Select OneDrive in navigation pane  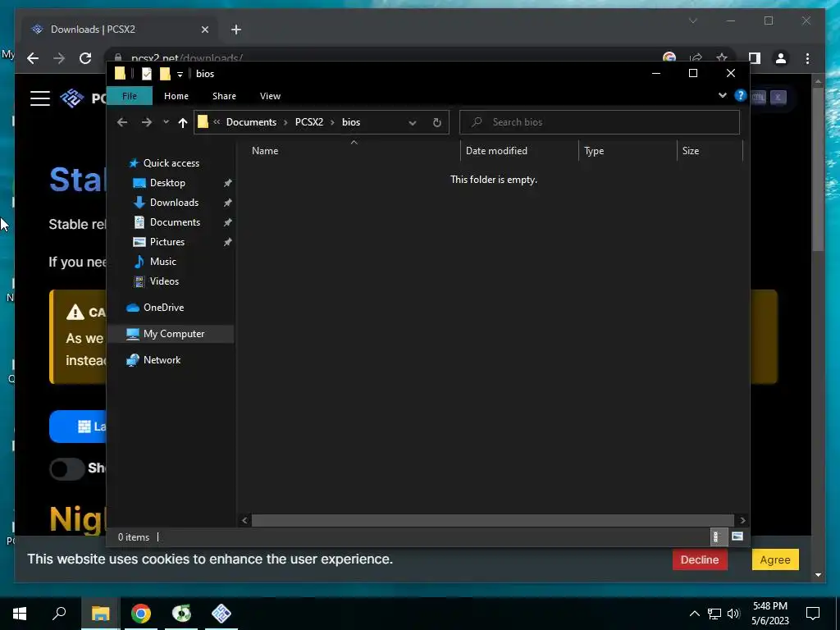click(x=163, y=308)
